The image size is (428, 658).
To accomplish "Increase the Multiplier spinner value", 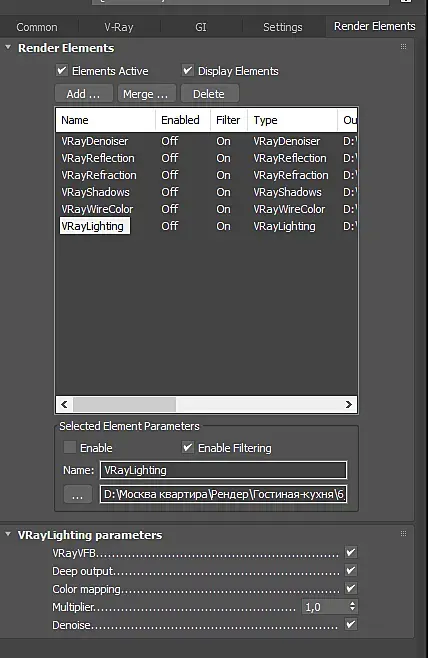I will (352, 603).
